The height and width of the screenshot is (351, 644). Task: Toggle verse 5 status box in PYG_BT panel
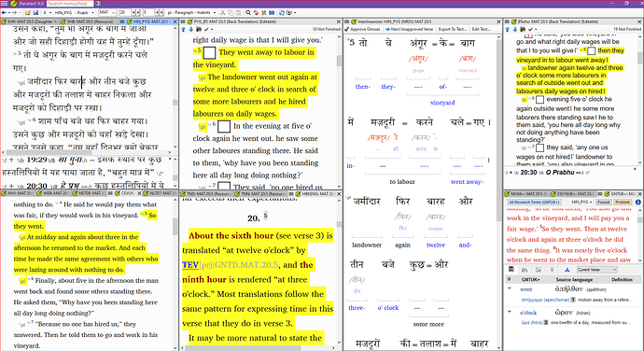pyautogui.click(x=209, y=52)
